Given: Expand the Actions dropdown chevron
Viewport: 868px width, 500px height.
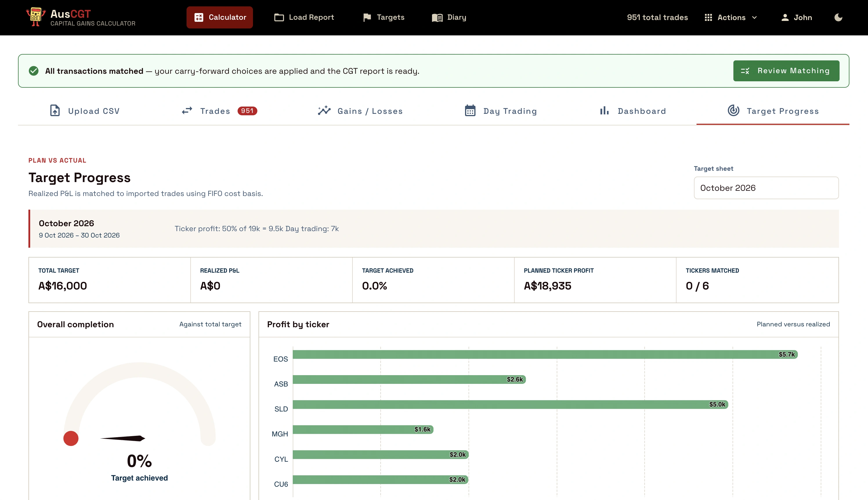Looking at the screenshot, I should pos(755,17).
